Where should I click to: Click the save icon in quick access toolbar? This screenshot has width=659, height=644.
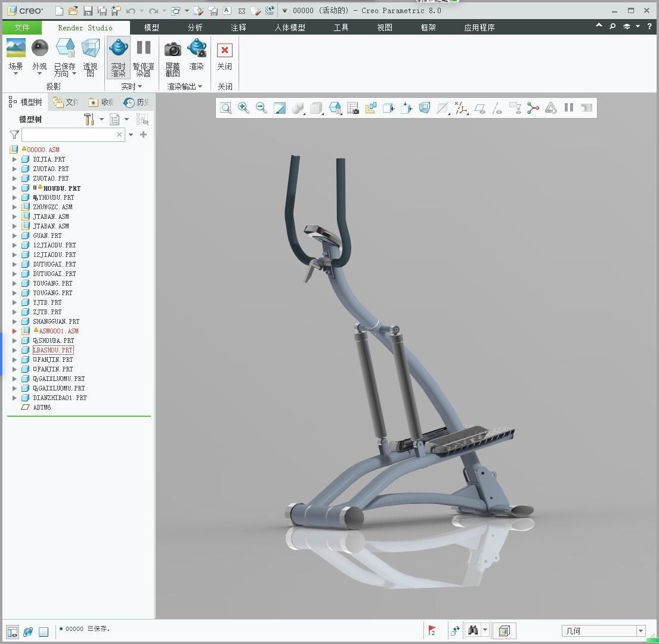(88, 11)
